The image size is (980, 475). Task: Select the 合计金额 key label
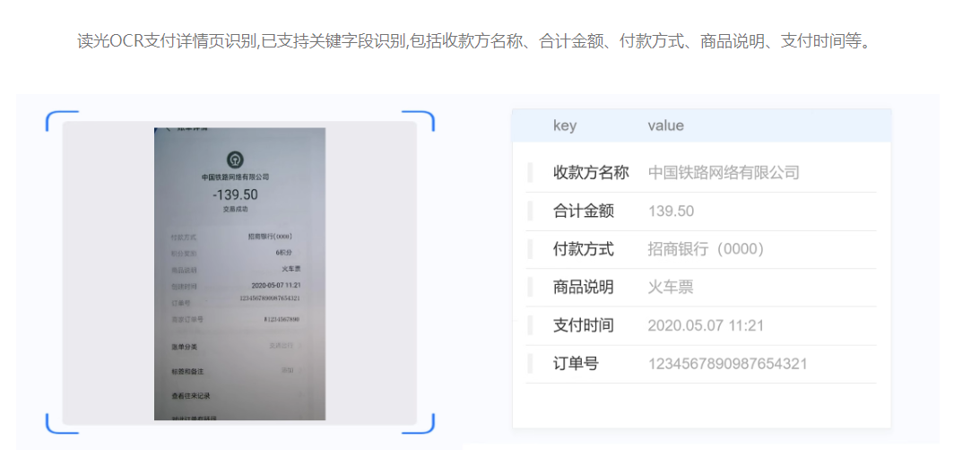[x=584, y=212]
